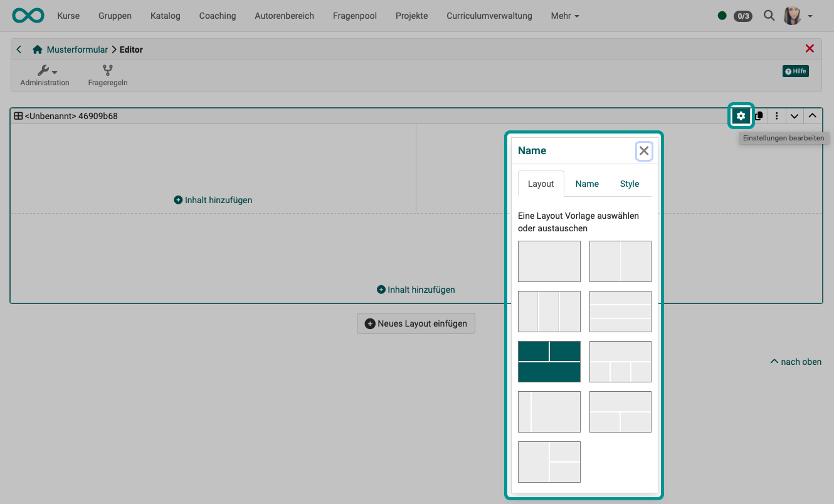Click the duplicate layout icon beside the gear
This screenshot has width=834, height=504.
point(759,115)
